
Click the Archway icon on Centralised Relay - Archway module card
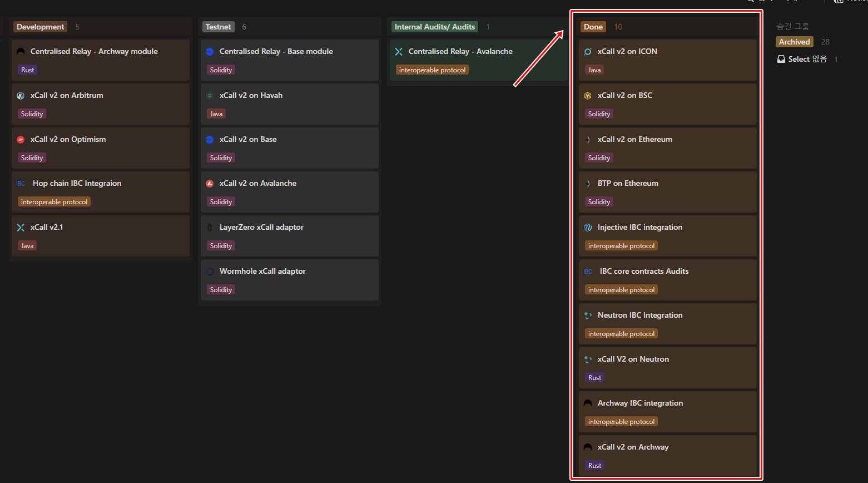tap(21, 51)
